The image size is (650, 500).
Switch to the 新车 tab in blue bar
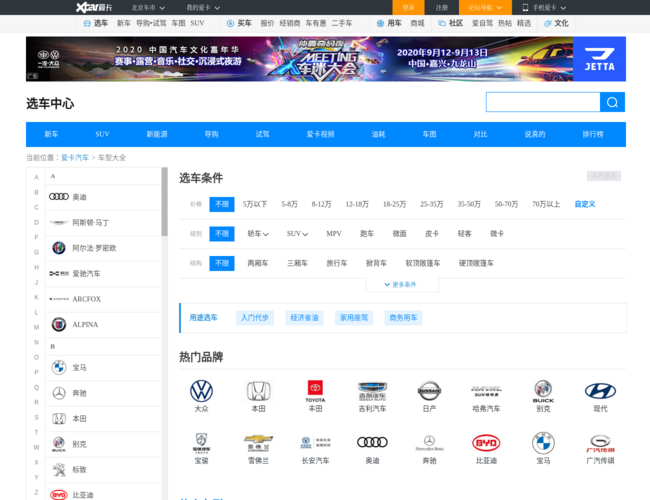pos(51,134)
